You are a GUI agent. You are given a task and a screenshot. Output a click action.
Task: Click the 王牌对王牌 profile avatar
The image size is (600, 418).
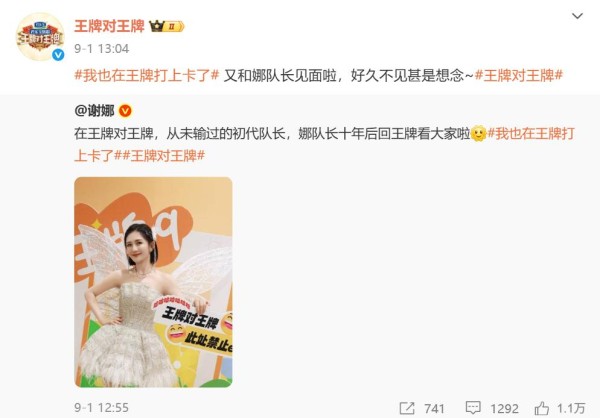[x=40, y=36]
